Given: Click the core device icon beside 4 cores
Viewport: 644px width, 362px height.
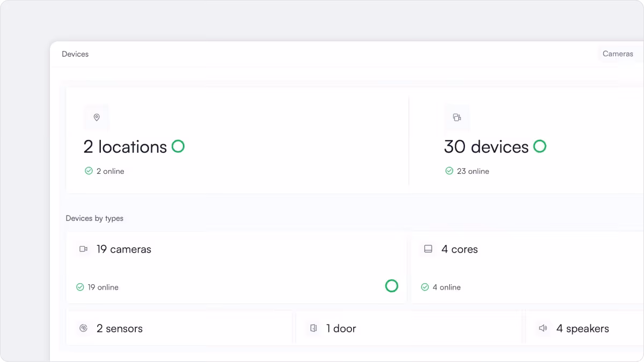Looking at the screenshot, I should 428,249.
